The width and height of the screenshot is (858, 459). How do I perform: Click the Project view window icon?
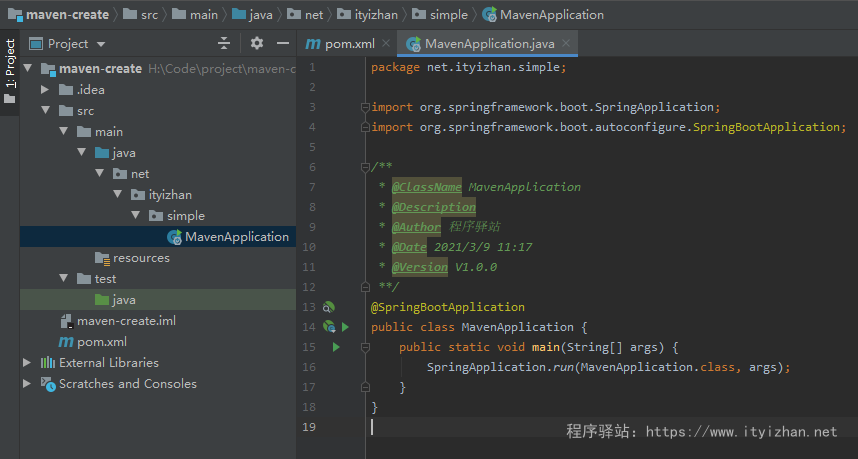coord(36,44)
